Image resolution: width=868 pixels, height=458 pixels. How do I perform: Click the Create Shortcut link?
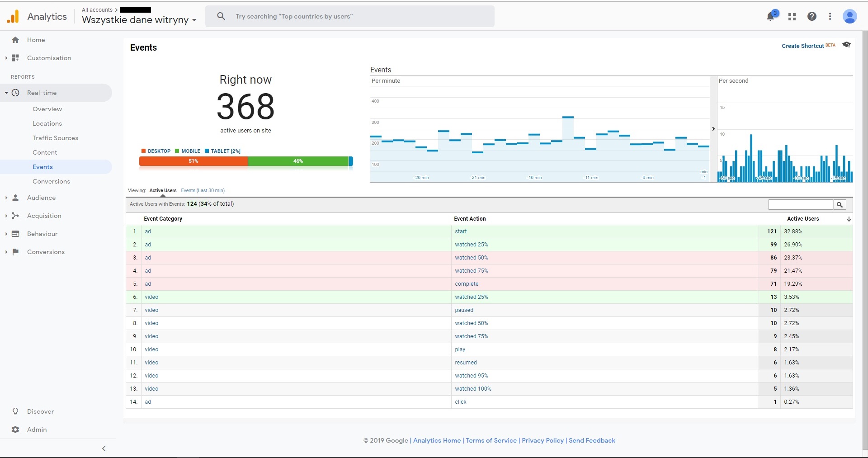tap(802, 46)
